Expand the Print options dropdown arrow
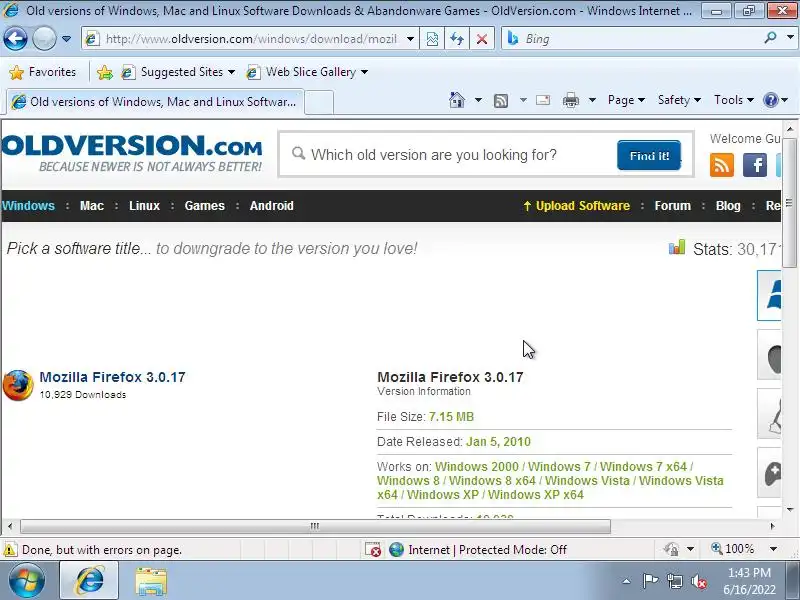This screenshot has width=800, height=600. coord(592,100)
